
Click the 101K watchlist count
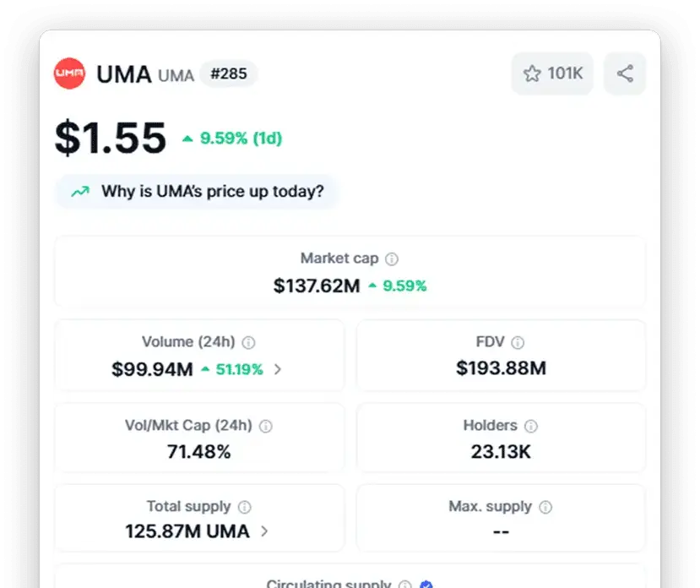[565, 73]
